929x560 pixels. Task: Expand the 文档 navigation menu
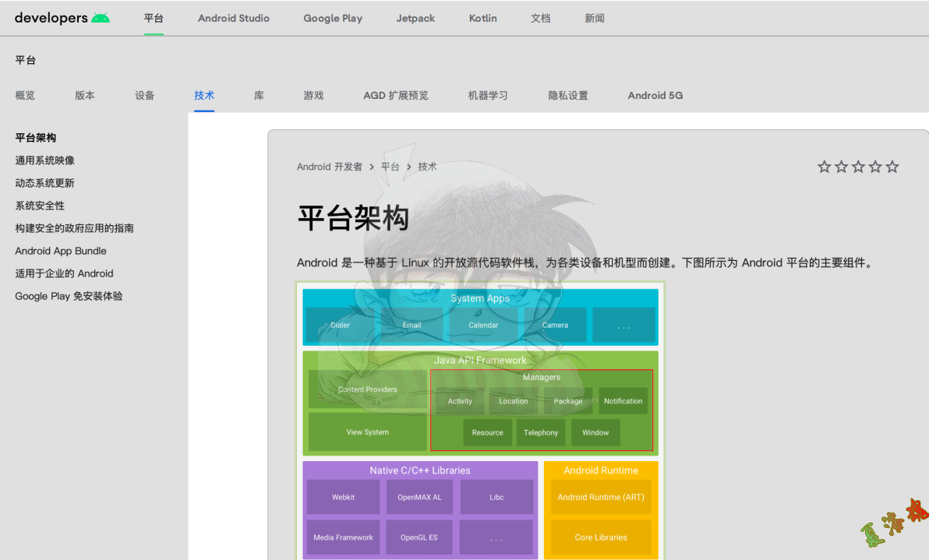click(x=541, y=18)
